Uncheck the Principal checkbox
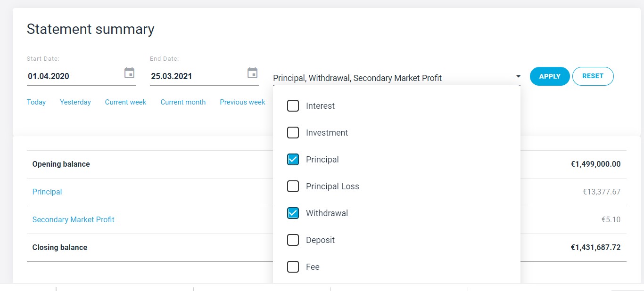Image resolution: width=644 pixels, height=291 pixels. click(x=293, y=160)
